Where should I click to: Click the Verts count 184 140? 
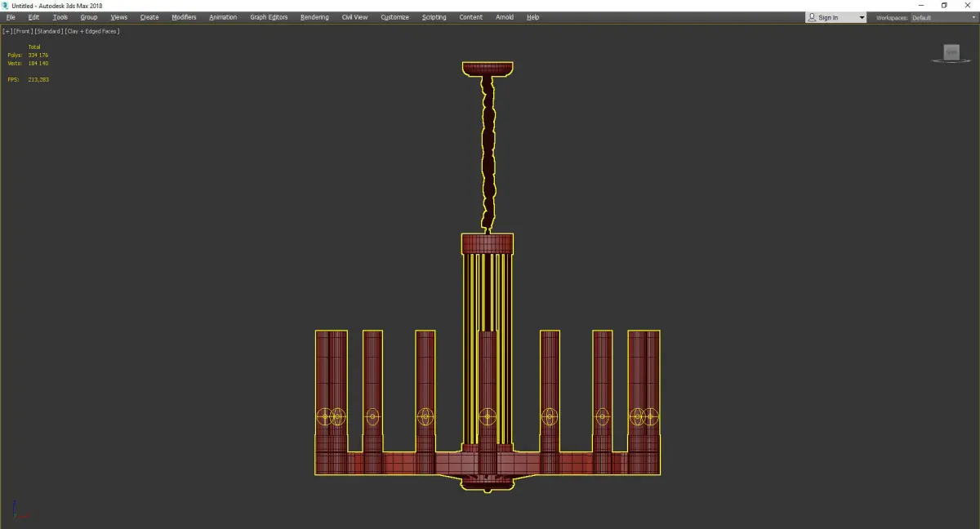[x=38, y=63]
